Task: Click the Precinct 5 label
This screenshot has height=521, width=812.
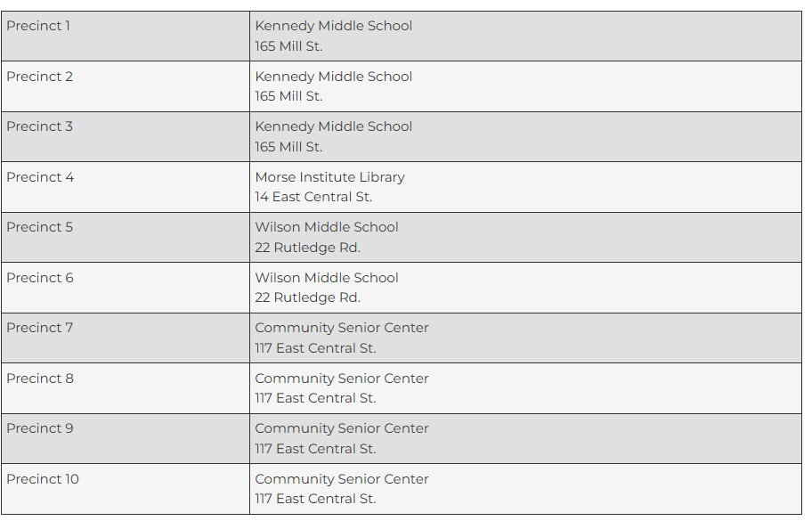Action: (x=40, y=227)
